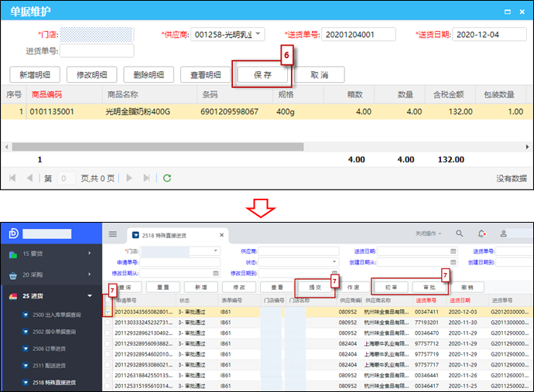Image resolution: width=534 pixels, height=392 pixels.
Task: Click the refresh icon in pagination bar
Action: tap(167, 178)
